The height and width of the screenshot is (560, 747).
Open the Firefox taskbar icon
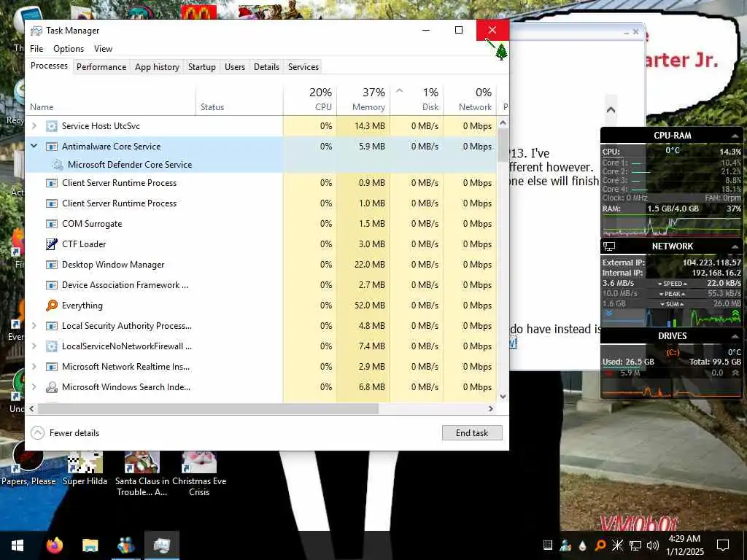tap(55, 545)
